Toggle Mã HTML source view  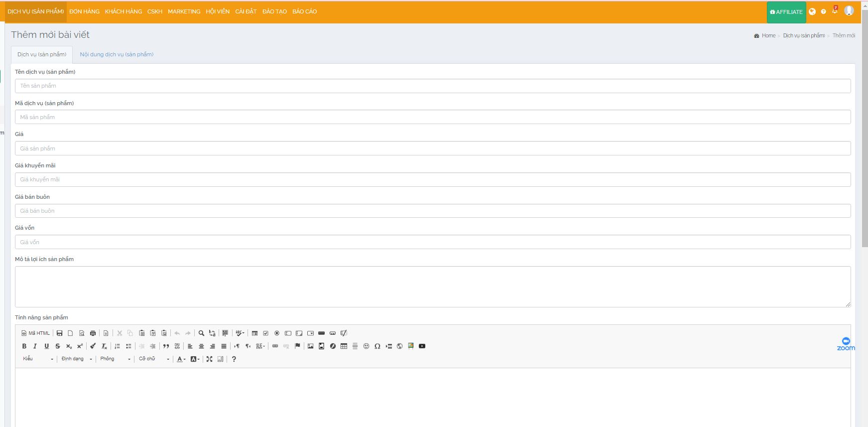click(x=35, y=333)
